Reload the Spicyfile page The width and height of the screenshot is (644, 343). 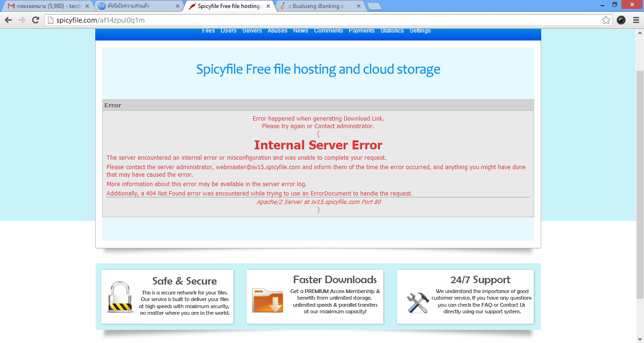[35, 20]
